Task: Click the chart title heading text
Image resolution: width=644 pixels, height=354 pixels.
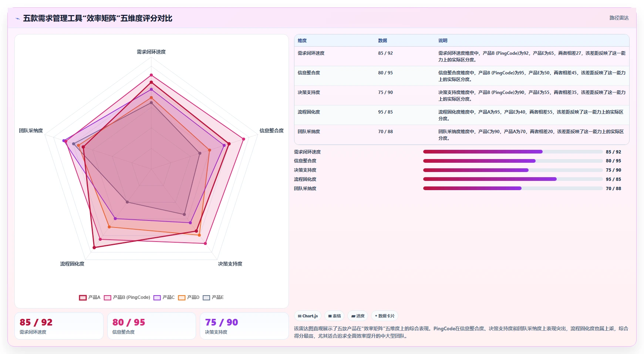Action: [98, 18]
